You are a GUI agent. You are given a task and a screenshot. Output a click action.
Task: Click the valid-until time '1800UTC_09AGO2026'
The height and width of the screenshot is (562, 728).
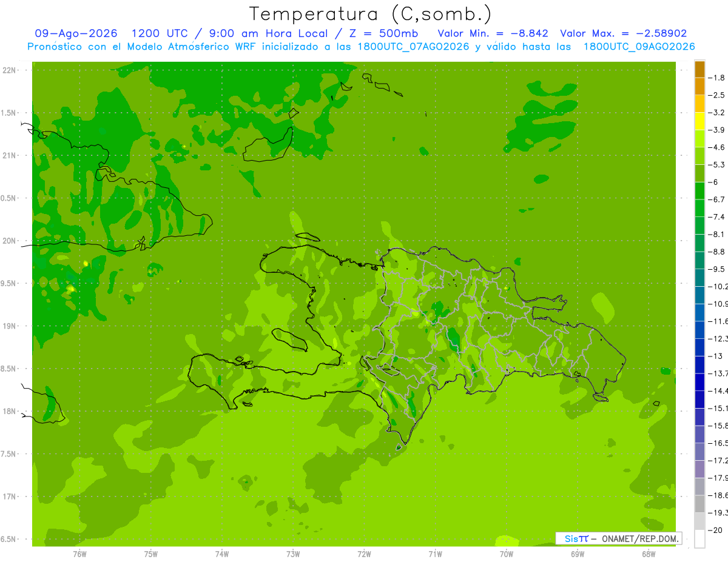coord(639,47)
